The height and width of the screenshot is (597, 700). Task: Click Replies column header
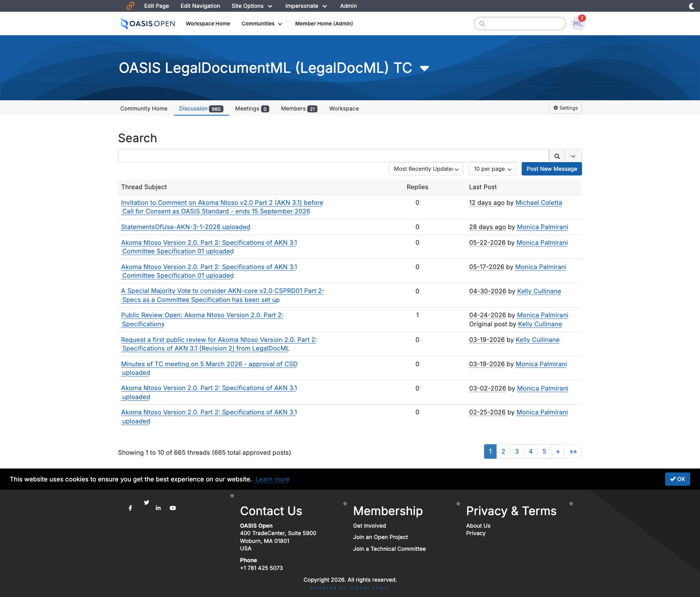point(417,187)
